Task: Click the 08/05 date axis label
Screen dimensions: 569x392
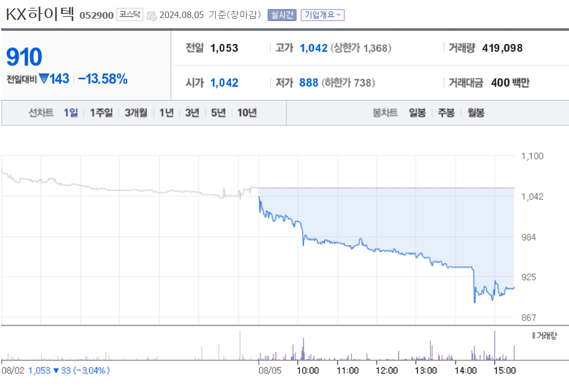Action: pyautogui.click(x=270, y=370)
